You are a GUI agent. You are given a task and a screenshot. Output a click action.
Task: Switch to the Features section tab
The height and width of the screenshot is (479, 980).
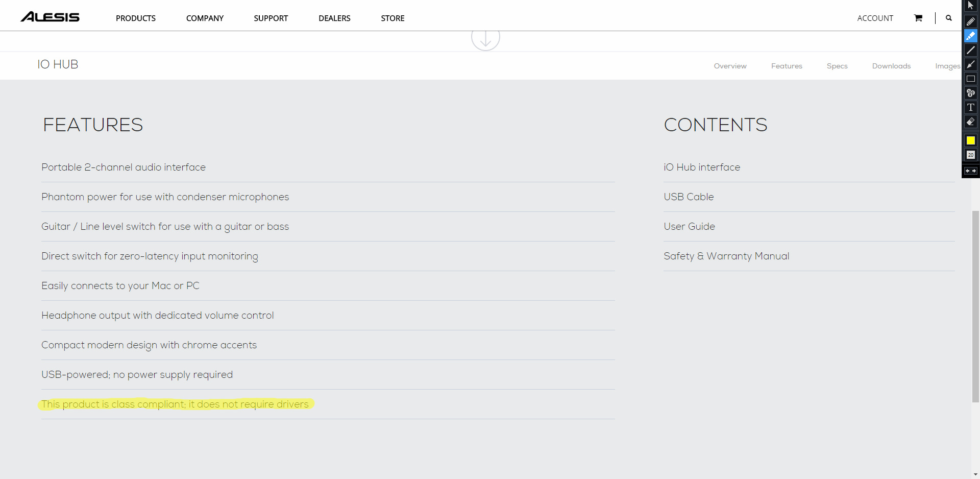point(787,66)
